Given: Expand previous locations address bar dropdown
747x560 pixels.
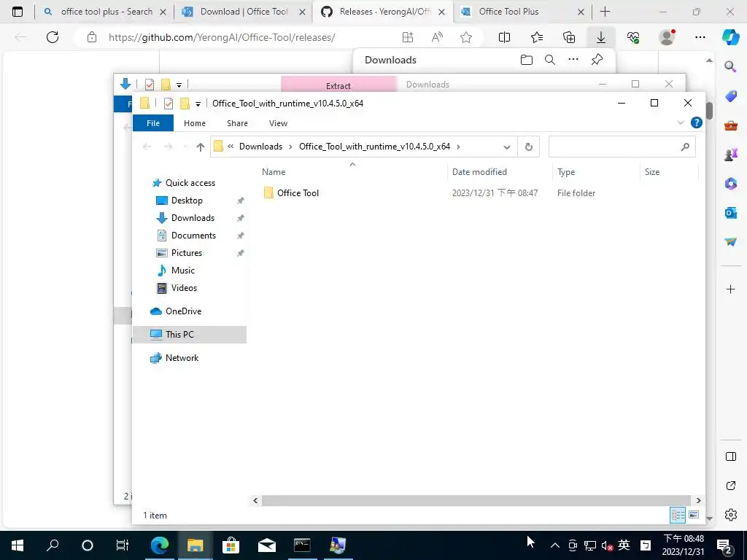Looking at the screenshot, I should click(x=506, y=147).
